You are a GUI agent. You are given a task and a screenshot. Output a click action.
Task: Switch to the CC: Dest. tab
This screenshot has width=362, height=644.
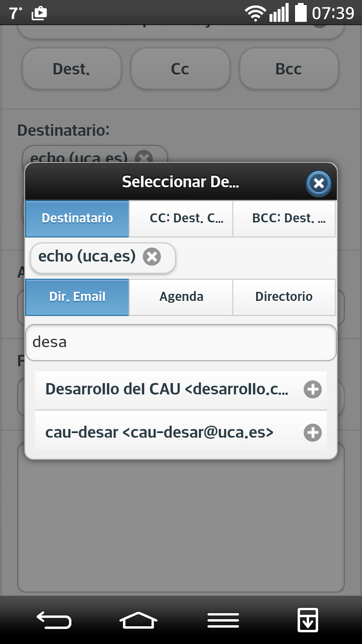click(181, 218)
